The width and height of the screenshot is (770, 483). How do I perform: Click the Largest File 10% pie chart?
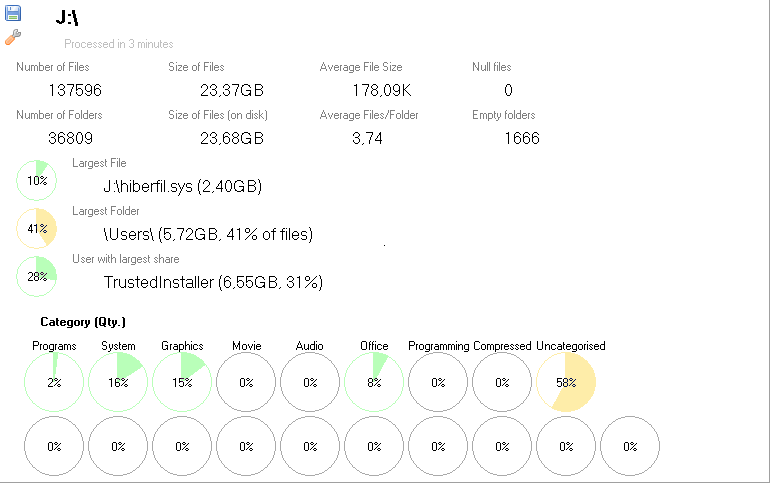(37, 181)
